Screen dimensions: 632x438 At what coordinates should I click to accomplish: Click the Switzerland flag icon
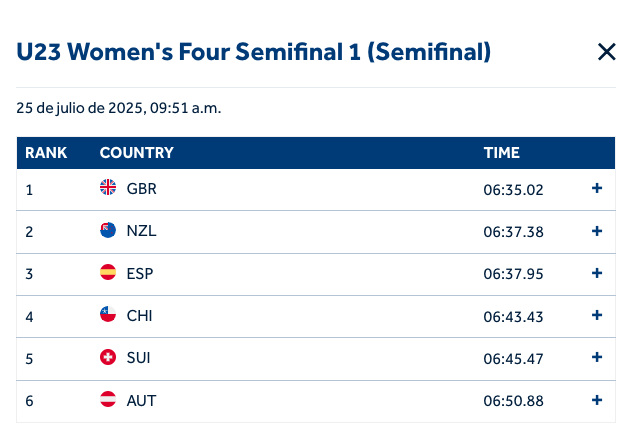pyautogui.click(x=108, y=357)
